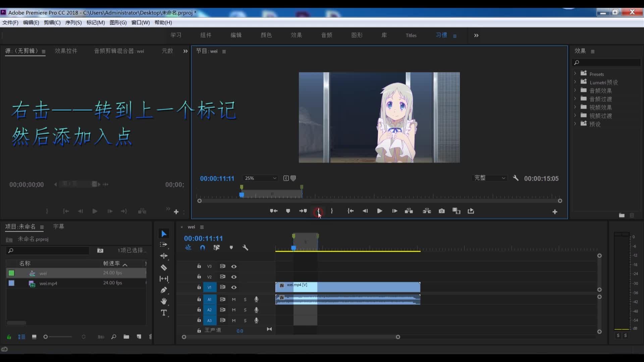Expand Lumetri 预设 folder
Viewport: 644px width, 362px height.
click(575, 82)
